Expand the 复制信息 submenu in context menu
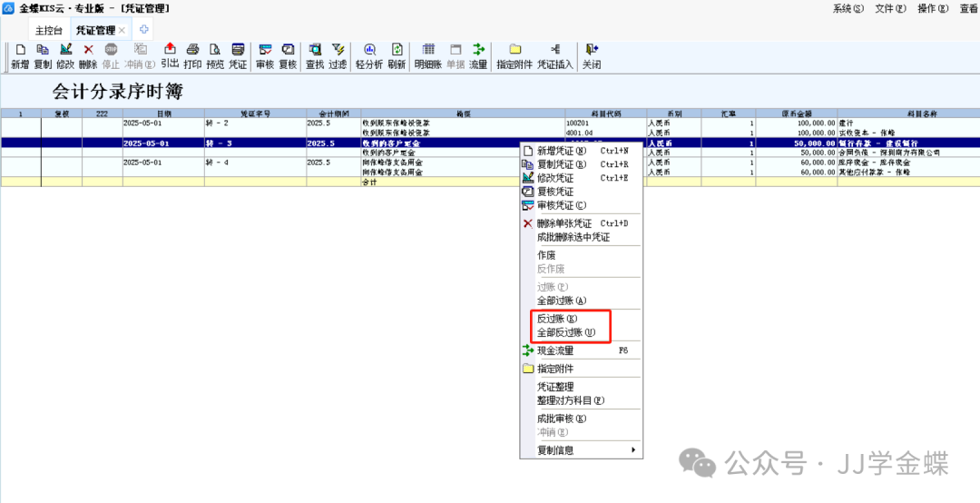Screen dimensions: 980x503 click(581, 449)
